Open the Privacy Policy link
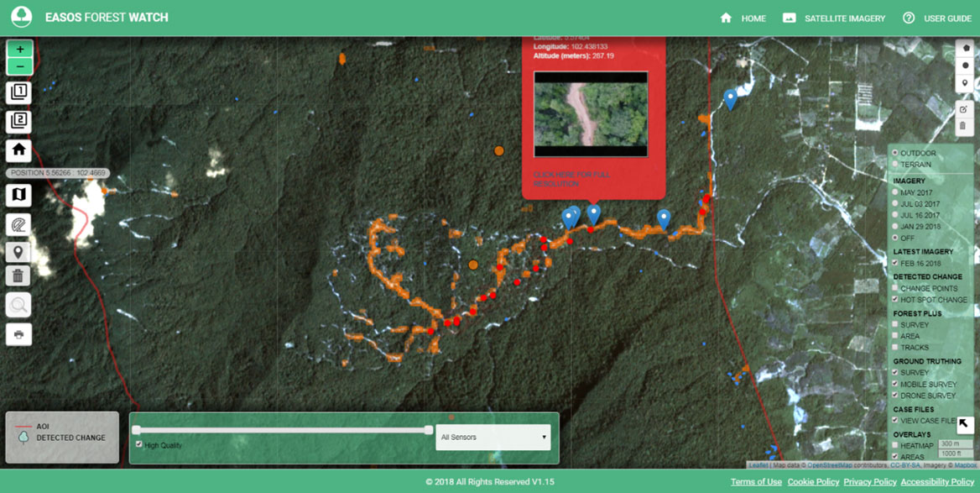 [x=870, y=482]
